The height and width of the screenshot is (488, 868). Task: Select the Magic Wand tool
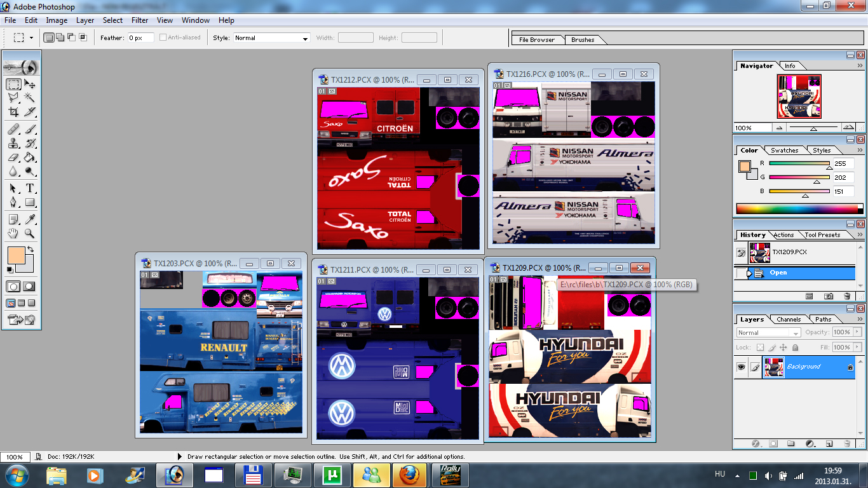(x=30, y=98)
